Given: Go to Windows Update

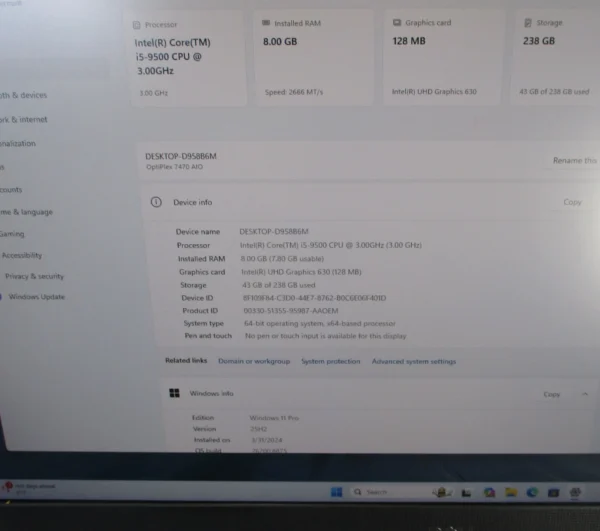Looking at the screenshot, I should pyautogui.click(x=37, y=297).
